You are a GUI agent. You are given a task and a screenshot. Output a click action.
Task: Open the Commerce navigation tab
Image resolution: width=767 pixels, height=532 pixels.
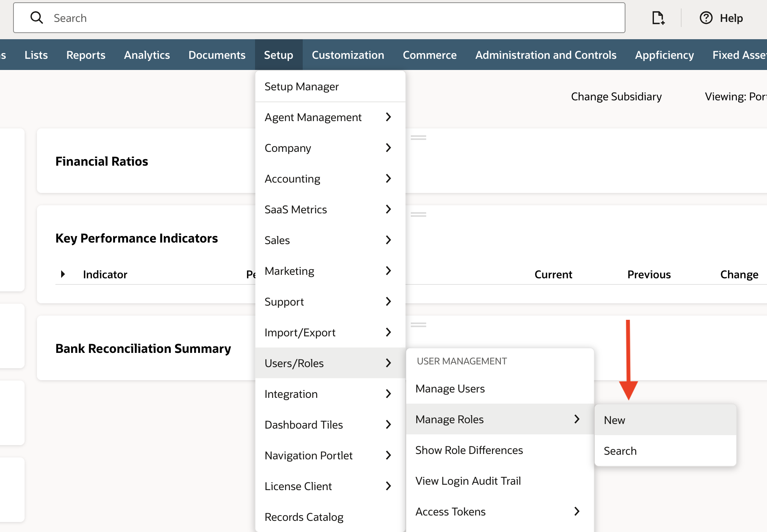430,55
